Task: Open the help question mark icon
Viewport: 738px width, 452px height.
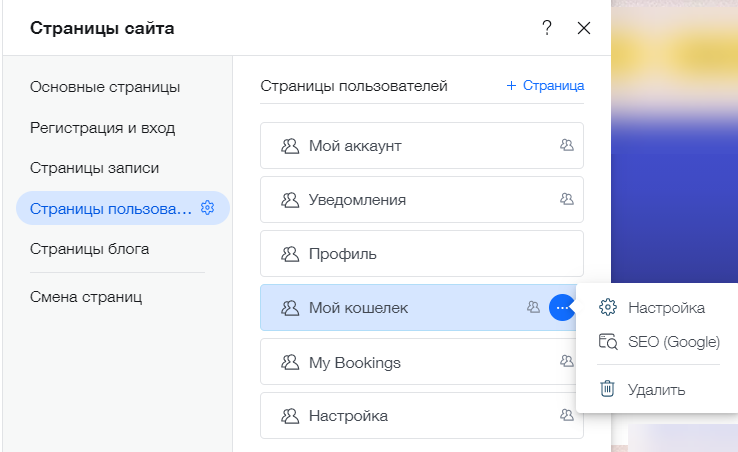Action: coord(546,28)
